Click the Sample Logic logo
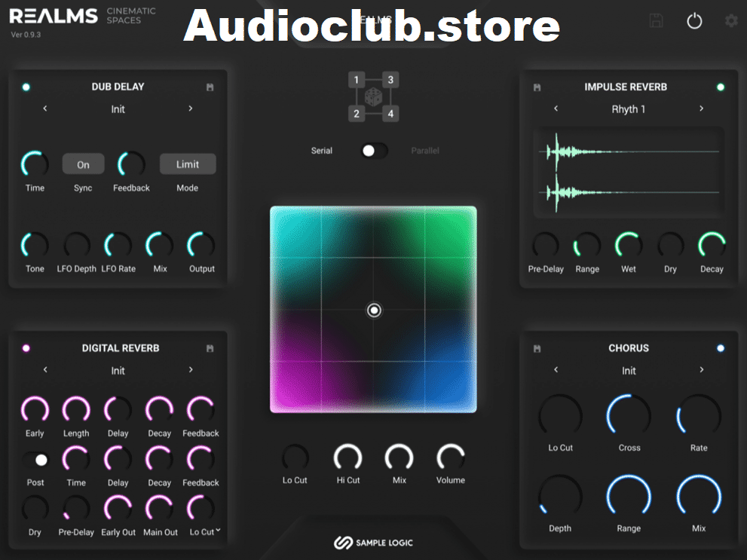The height and width of the screenshot is (560, 747). [x=373, y=543]
